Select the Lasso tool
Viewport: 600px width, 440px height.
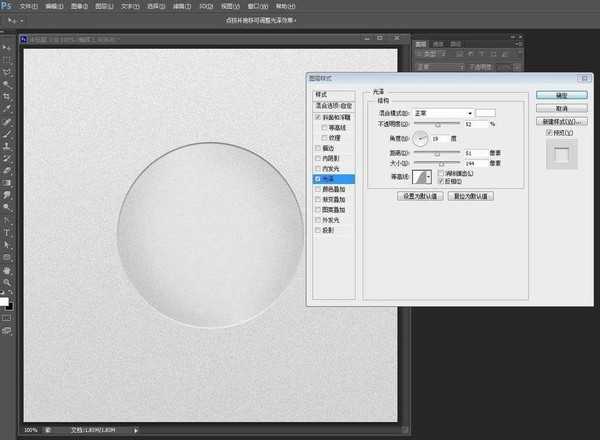tap(7, 72)
